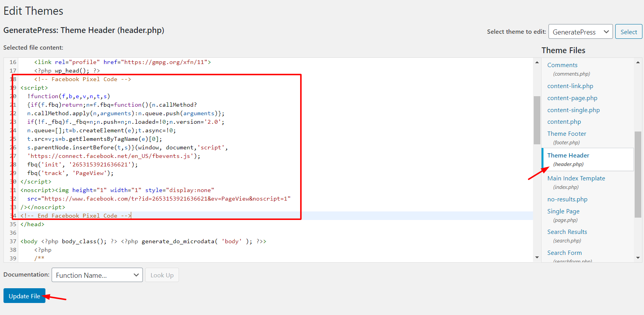
Task: Click the n.queue=[] code line
Action: point(101,130)
